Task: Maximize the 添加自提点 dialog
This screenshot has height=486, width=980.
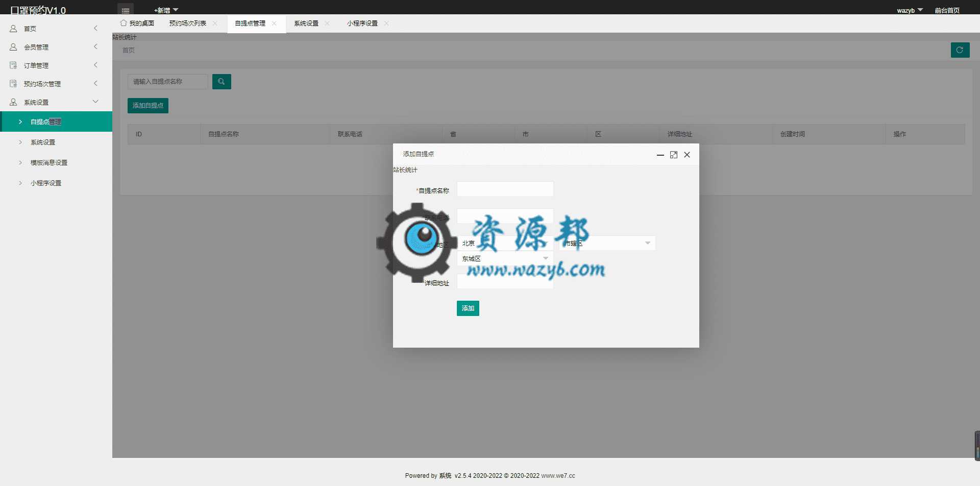Action: click(674, 155)
